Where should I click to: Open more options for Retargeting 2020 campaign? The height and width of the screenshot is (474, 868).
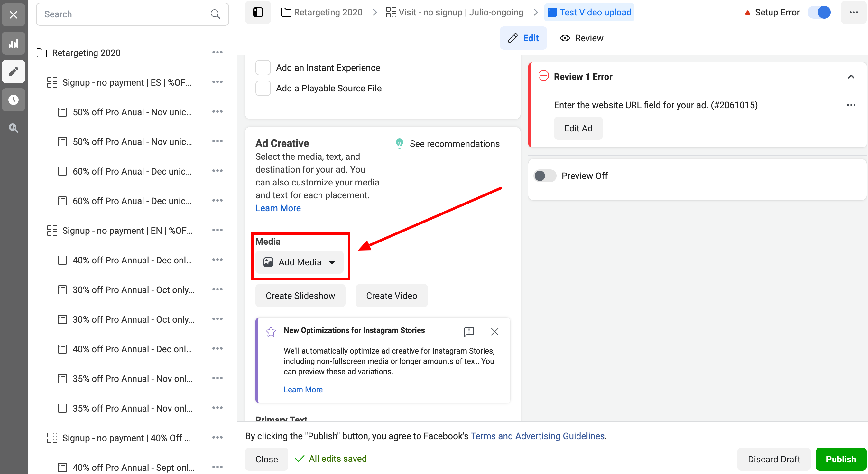217,52
